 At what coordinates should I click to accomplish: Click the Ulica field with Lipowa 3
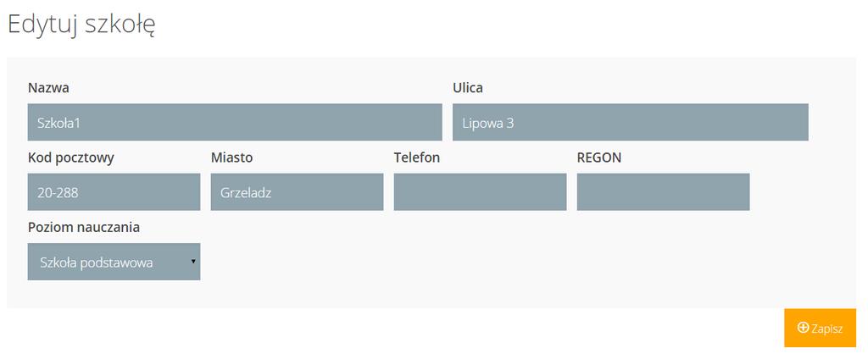tap(631, 122)
